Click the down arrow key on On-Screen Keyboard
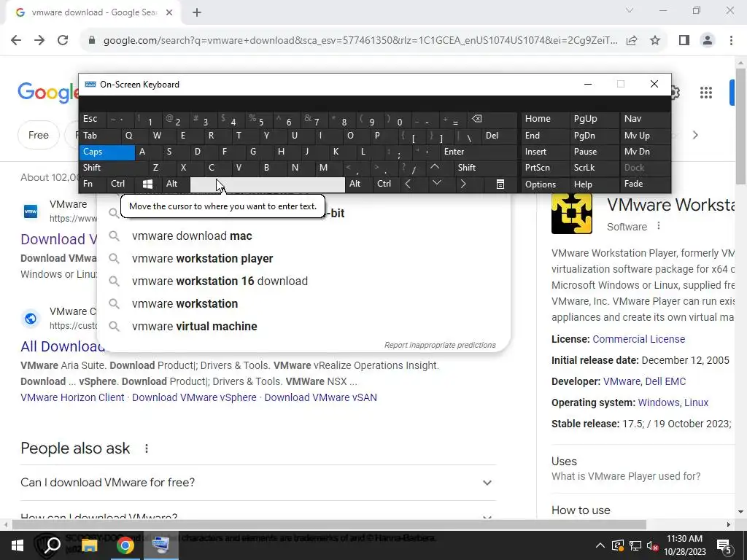 (x=436, y=184)
